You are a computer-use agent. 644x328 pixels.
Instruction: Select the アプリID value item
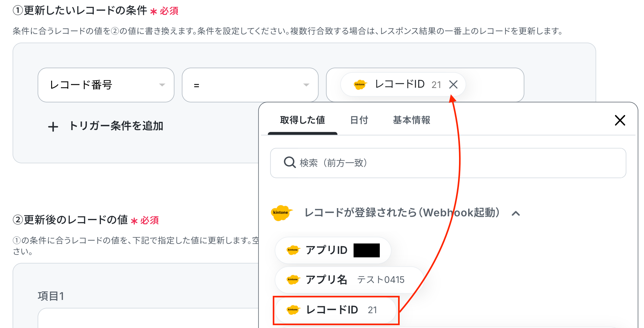click(333, 250)
